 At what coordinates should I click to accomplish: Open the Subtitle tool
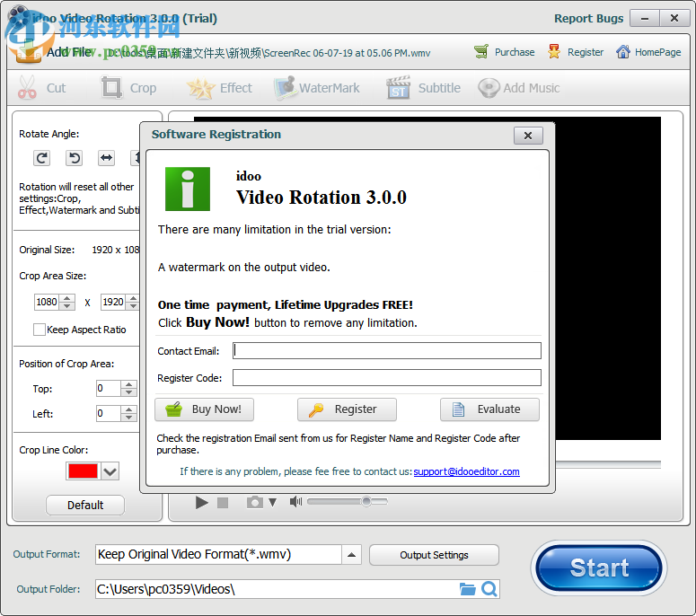(424, 88)
